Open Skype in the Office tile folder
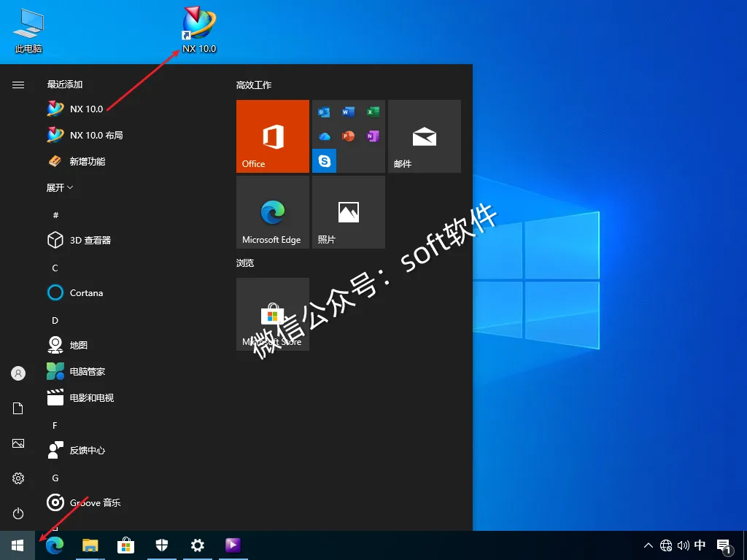The height and width of the screenshot is (560, 747). [x=325, y=161]
